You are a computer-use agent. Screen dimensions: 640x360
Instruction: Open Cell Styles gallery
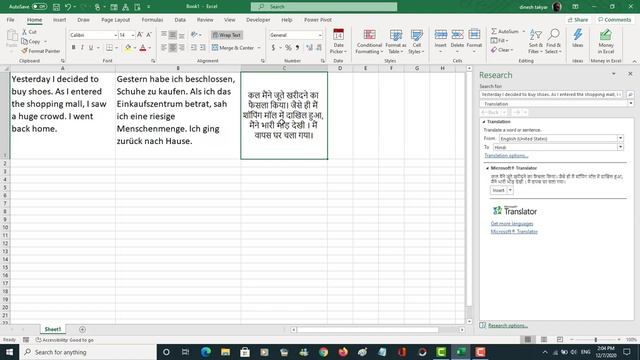[x=416, y=41]
